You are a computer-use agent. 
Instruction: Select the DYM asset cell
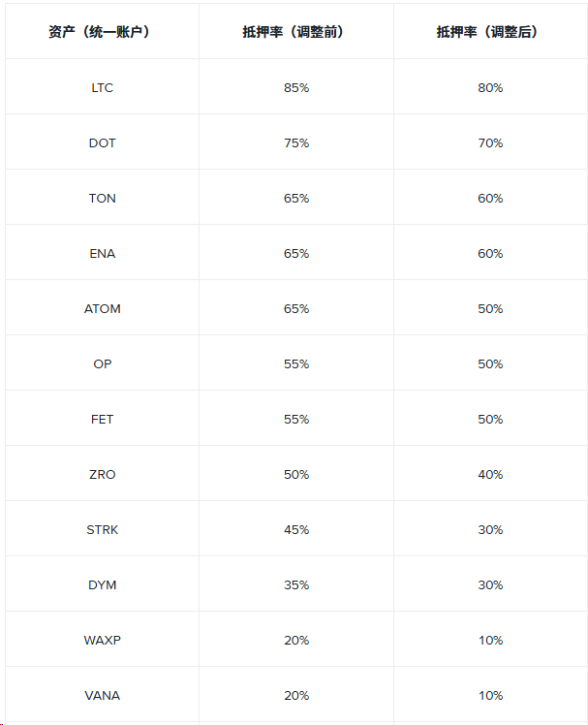[102, 584]
